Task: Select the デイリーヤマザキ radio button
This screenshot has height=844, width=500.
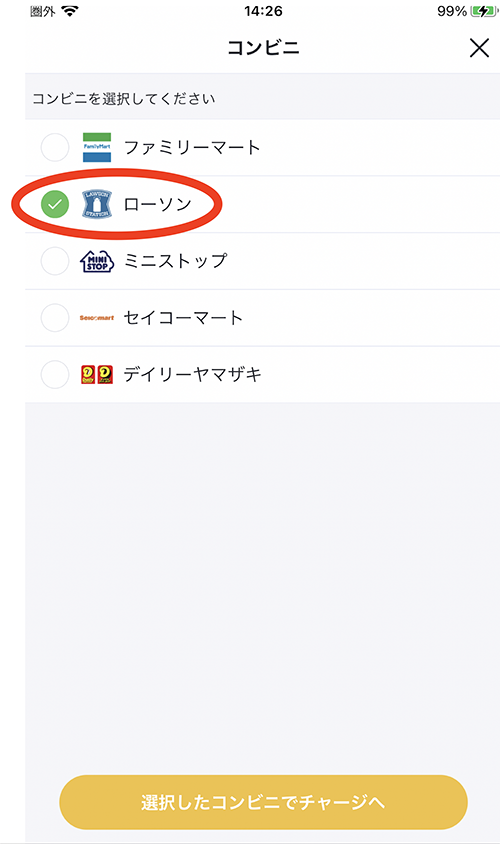Action: [x=55, y=374]
